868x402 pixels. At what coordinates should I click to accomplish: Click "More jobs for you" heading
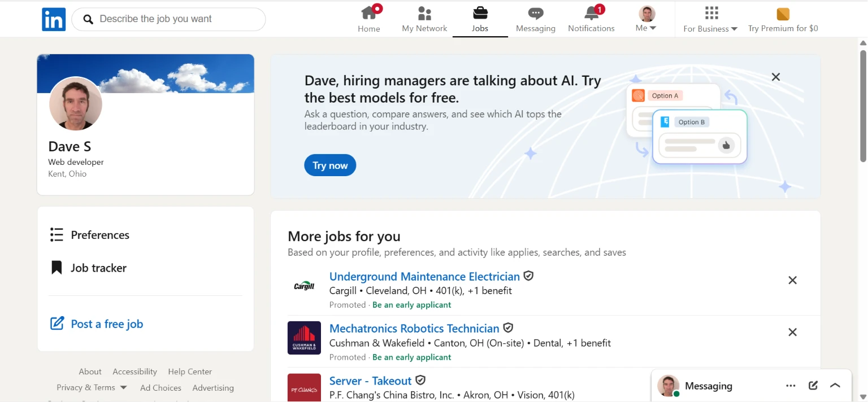[344, 236]
